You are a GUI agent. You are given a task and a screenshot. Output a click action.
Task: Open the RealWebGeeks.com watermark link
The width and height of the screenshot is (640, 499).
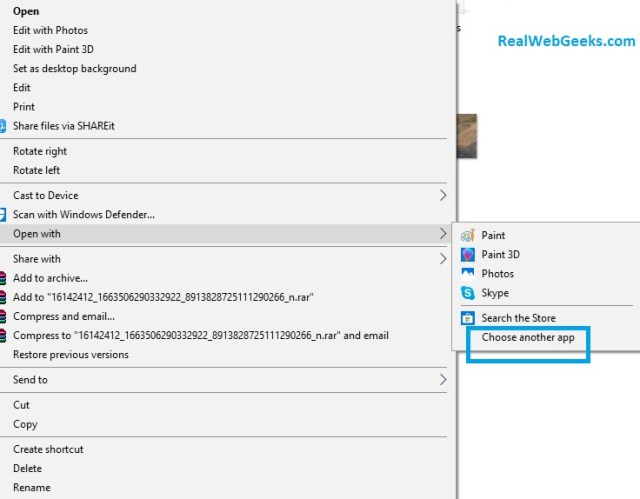566,41
